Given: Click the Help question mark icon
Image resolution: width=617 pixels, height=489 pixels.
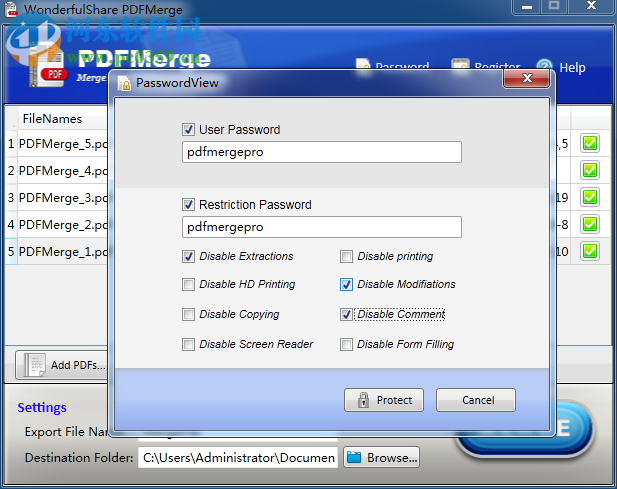Looking at the screenshot, I should (x=545, y=67).
